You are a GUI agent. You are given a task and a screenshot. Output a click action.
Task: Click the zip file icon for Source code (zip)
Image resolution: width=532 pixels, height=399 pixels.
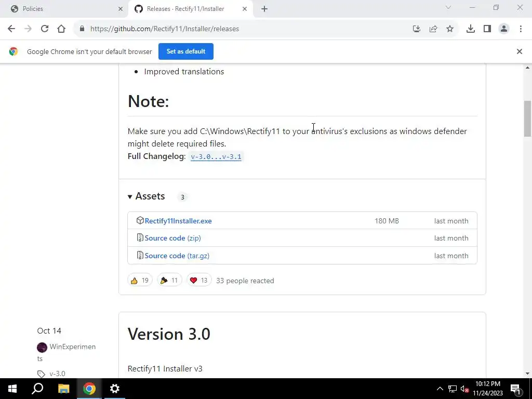click(x=140, y=238)
